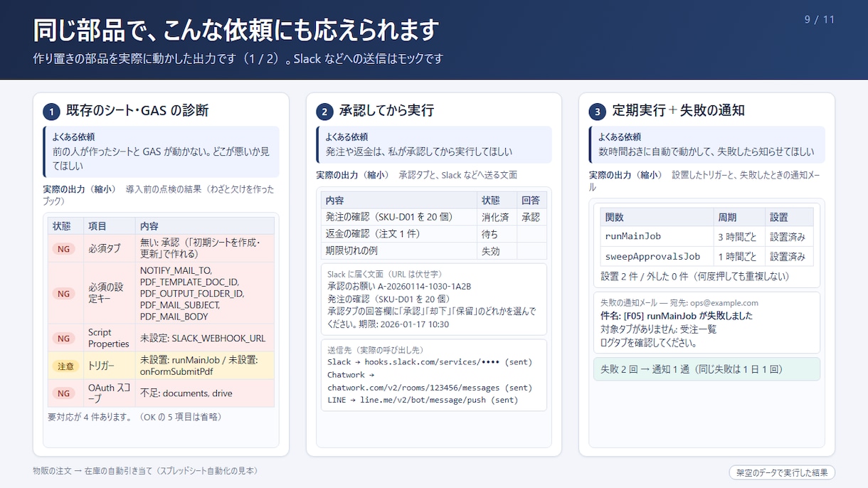
Task: Click the 関数 column header
Action: pos(656,218)
